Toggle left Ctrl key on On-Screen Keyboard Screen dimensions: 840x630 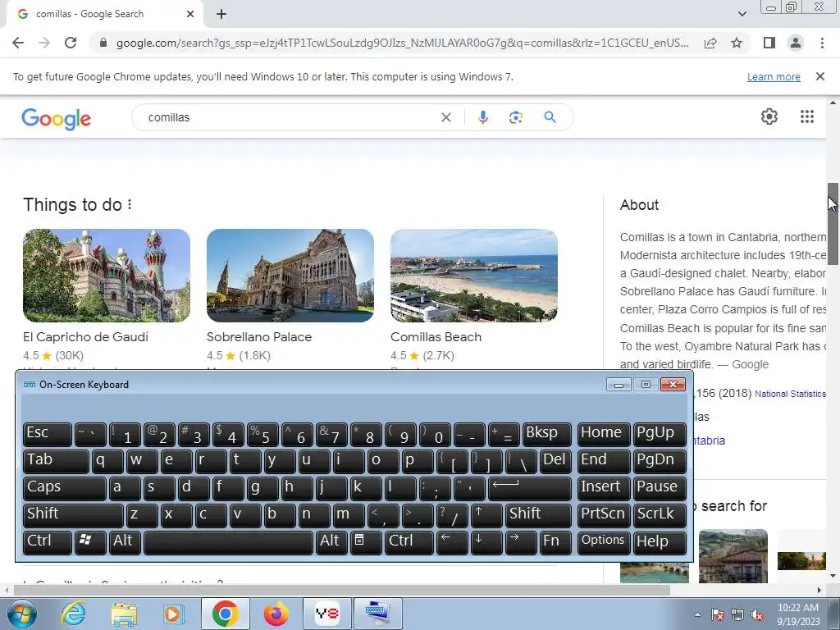click(x=47, y=541)
